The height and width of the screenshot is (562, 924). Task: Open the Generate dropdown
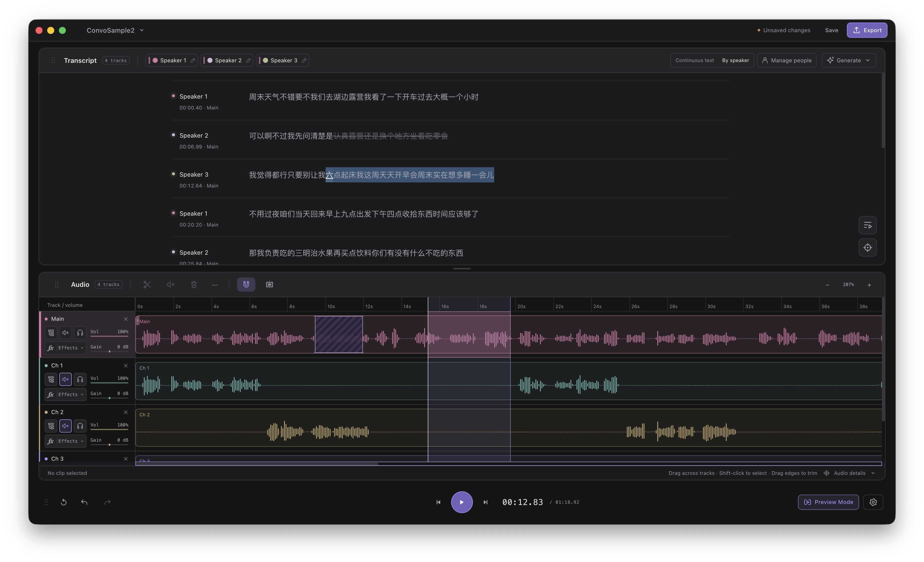point(849,60)
